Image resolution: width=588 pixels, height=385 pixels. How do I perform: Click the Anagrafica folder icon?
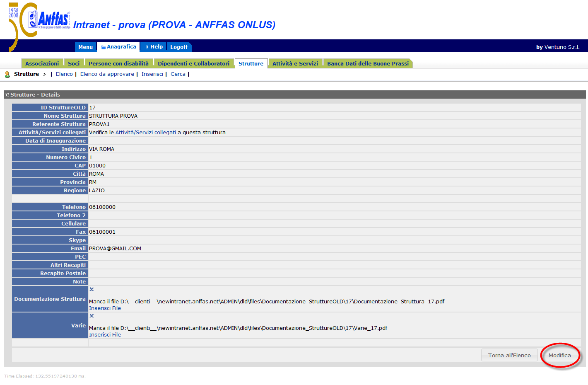(x=103, y=47)
